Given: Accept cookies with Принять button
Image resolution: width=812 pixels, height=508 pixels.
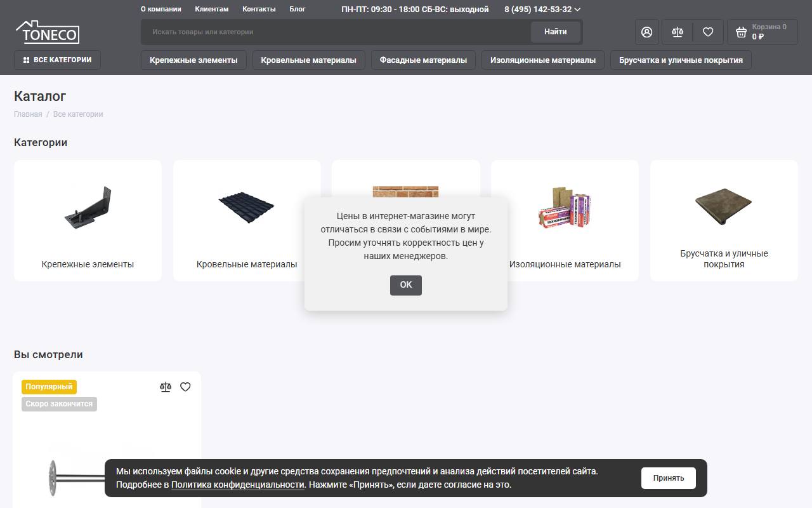Looking at the screenshot, I should click(x=669, y=478).
